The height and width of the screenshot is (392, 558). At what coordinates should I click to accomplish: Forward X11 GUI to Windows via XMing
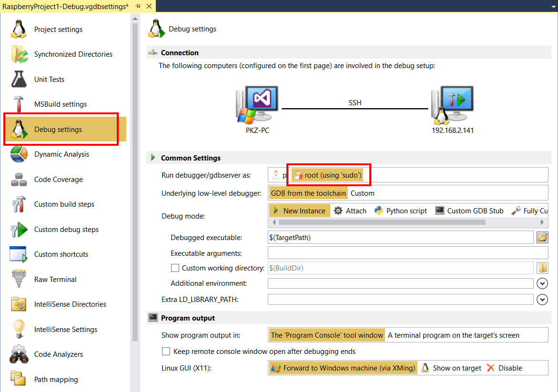coord(343,368)
